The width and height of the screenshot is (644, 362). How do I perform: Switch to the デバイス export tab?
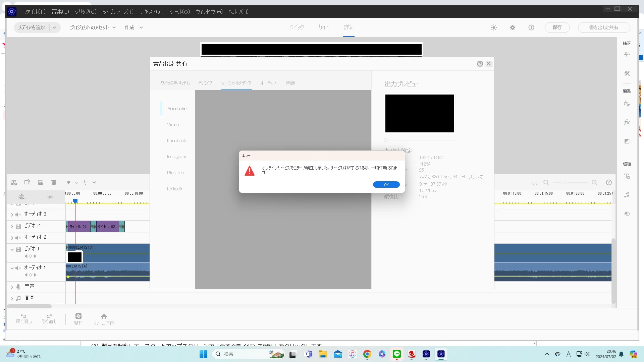[205, 83]
